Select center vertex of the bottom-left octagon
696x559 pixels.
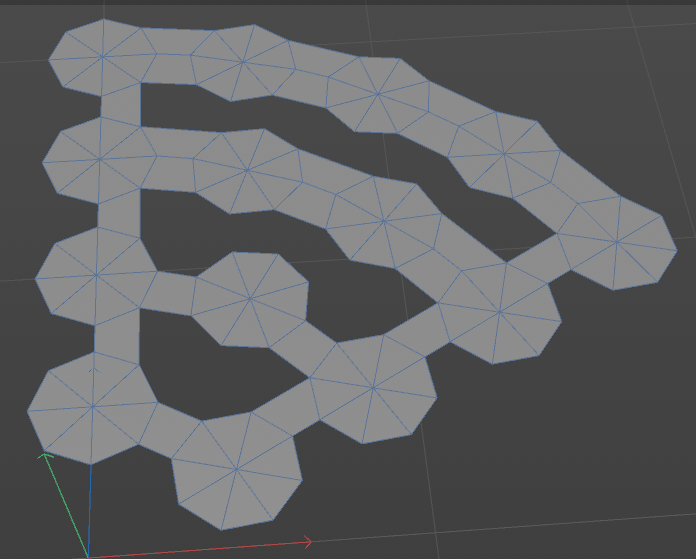pyautogui.click(x=93, y=407)
